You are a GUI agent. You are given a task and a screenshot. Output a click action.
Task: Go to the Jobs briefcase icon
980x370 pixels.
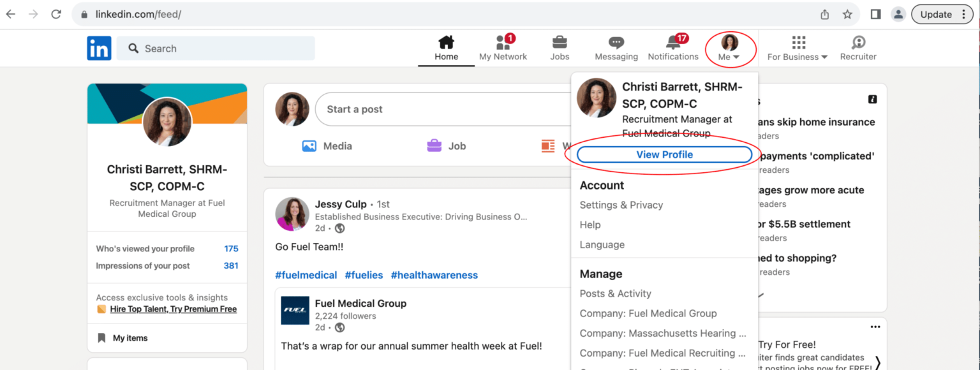tap(560, 43)
